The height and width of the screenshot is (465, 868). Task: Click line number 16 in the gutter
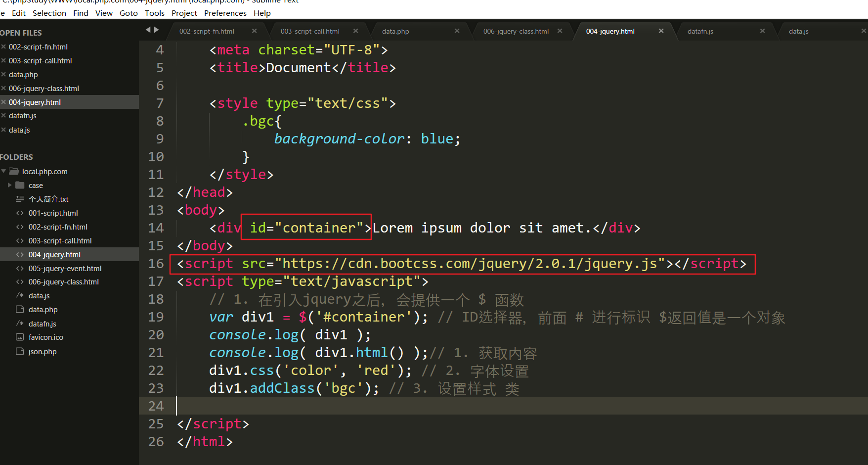point(156,264)
